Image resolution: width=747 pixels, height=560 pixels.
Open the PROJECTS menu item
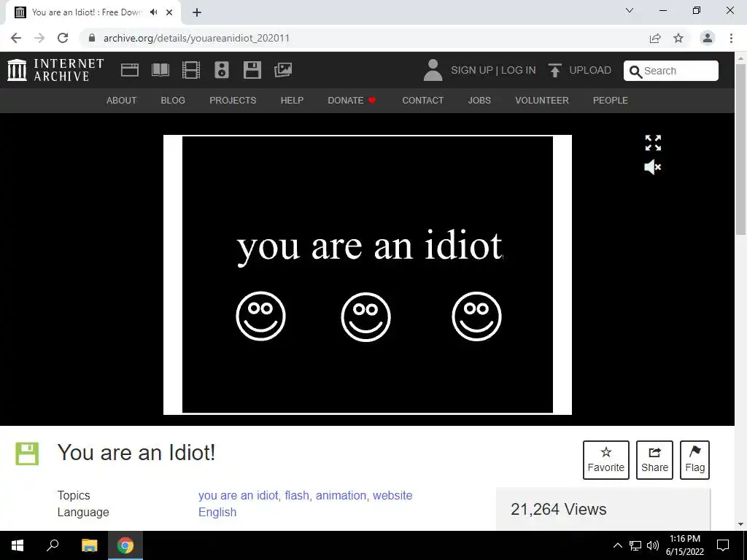pyautogui.click(x=233, y=101)
